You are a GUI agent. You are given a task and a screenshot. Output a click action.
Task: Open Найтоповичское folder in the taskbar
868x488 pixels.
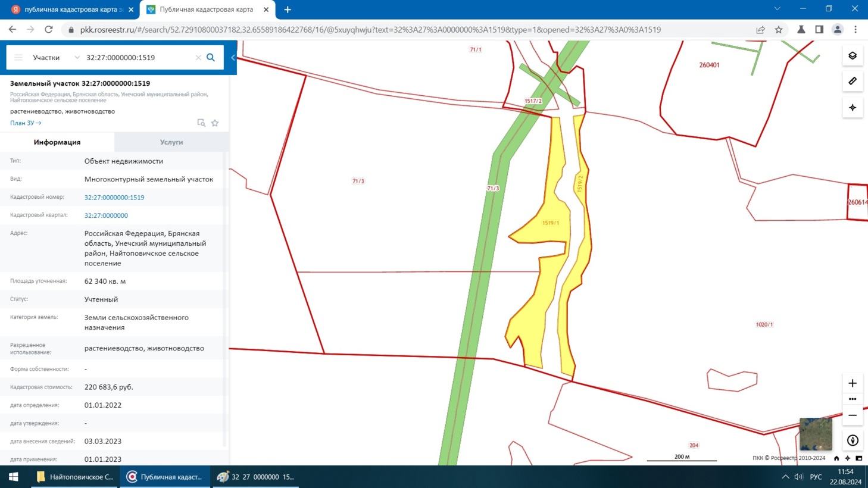[x=75, y=477]
